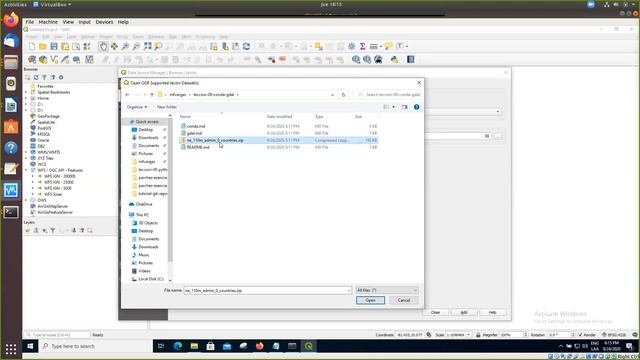
Task: Expand the WFS IGN - 200000 entry
Action: 33,176
